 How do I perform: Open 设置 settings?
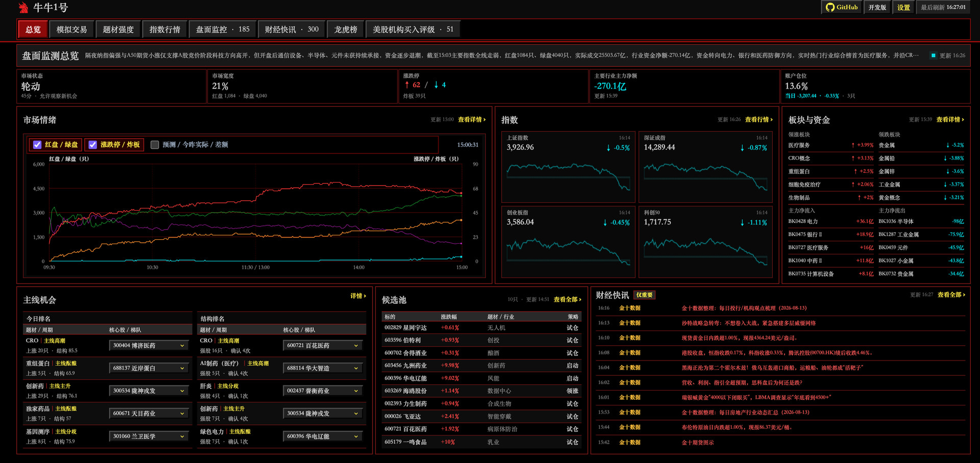click(904, 7)
